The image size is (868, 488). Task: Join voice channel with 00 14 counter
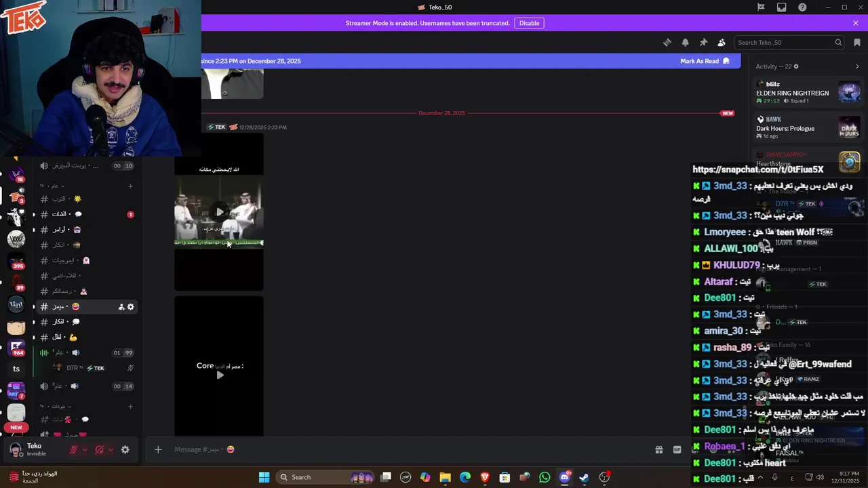pos(88,386)
